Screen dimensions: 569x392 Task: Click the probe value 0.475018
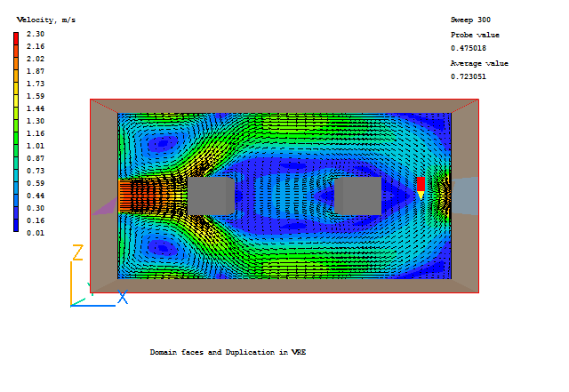[469, 48]
